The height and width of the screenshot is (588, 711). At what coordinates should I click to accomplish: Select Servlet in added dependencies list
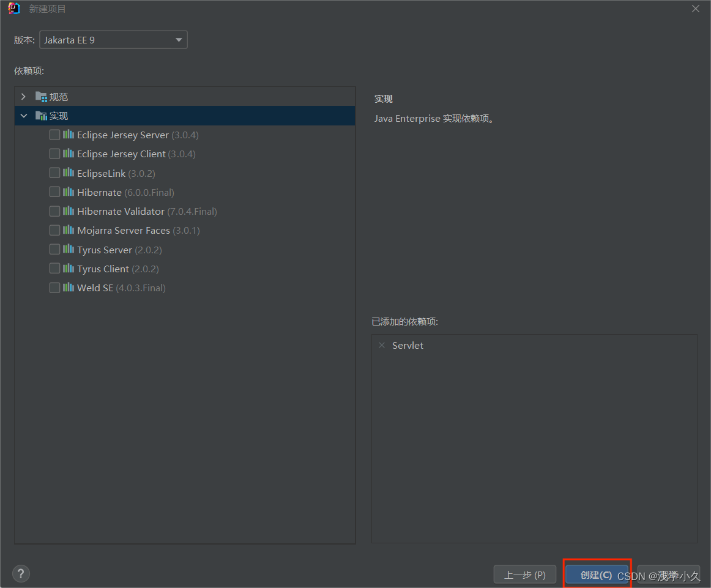click(408, 346)
